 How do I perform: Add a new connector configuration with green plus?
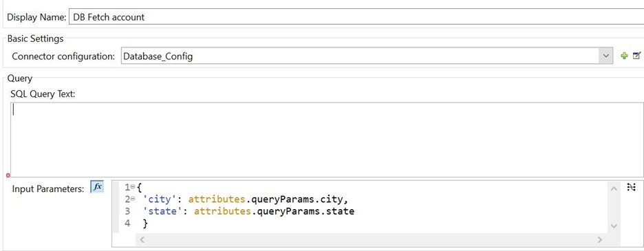coord(624,56)
